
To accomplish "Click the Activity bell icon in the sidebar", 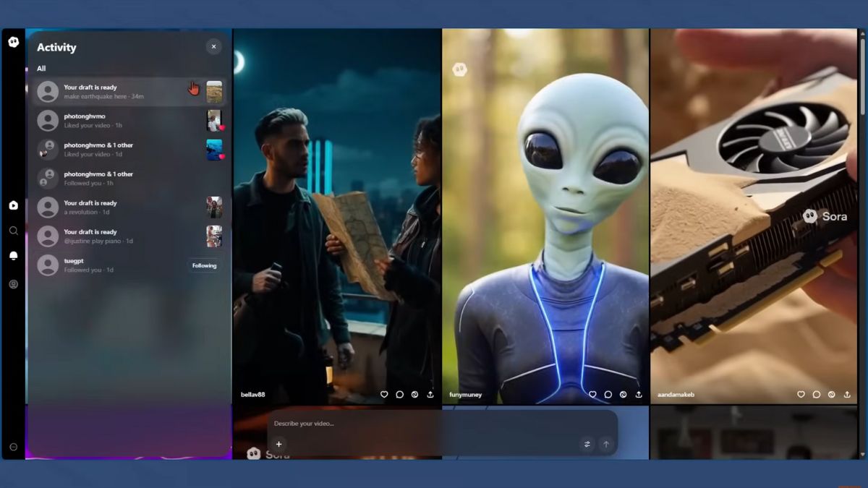I will [13, 256].
